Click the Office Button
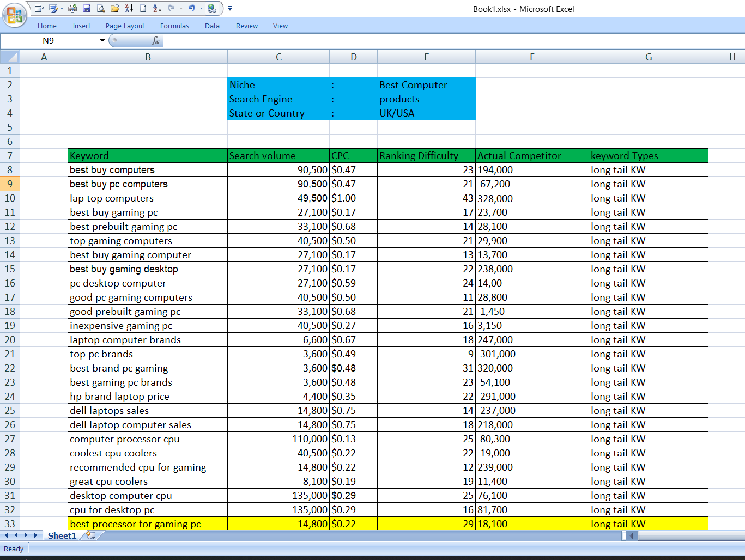Screen dimensions: 745x560 (15, 15)
